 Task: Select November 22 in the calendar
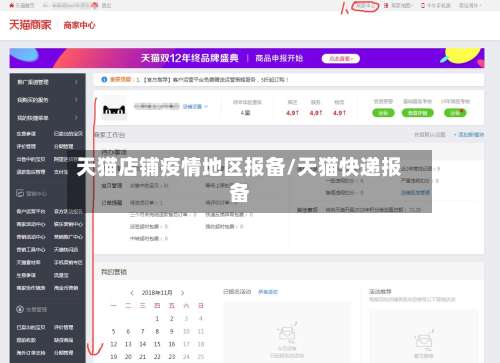(x=157, y=357)
